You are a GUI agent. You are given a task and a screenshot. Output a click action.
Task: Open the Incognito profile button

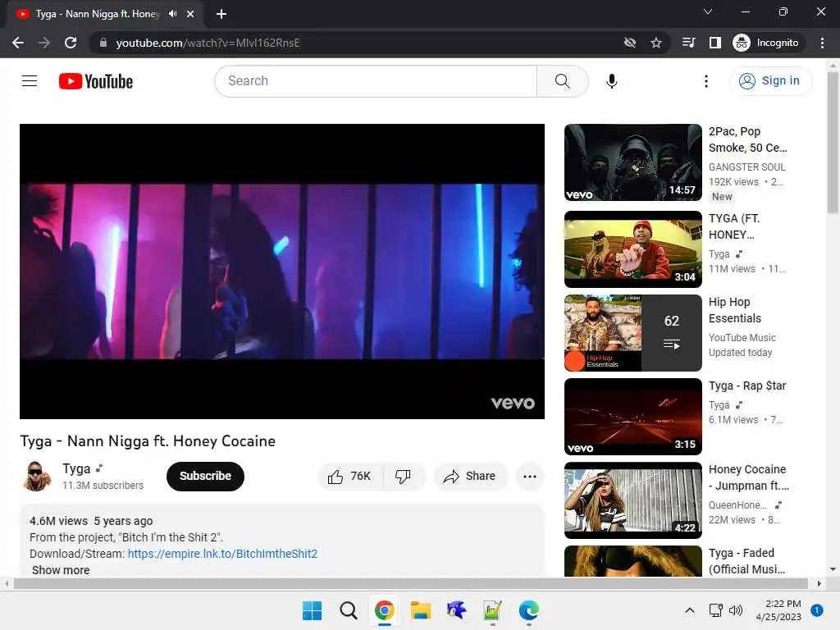click(766, 43)
